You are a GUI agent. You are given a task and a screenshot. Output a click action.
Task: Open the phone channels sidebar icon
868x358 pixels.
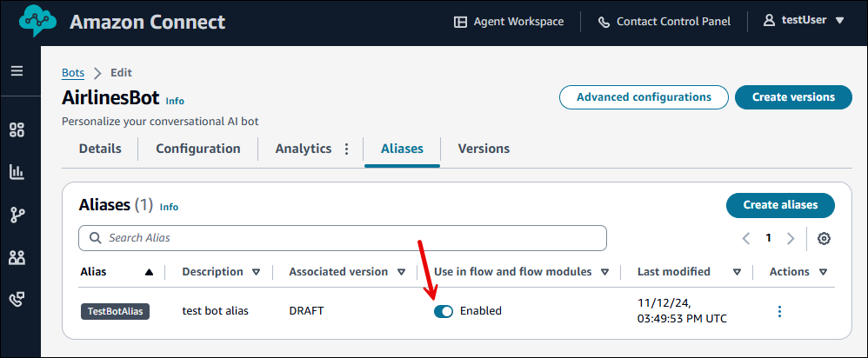pos(17,299)
